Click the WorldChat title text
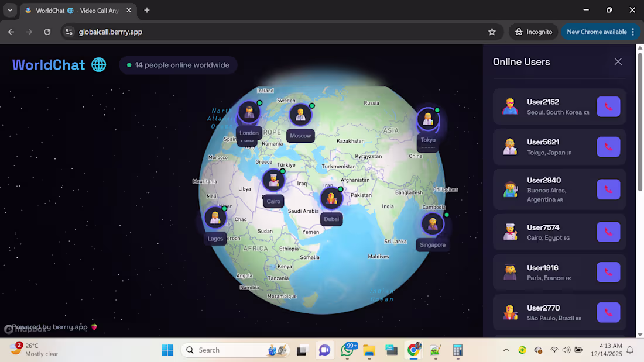This screenshot has height=362, width=644. [49, 65]
